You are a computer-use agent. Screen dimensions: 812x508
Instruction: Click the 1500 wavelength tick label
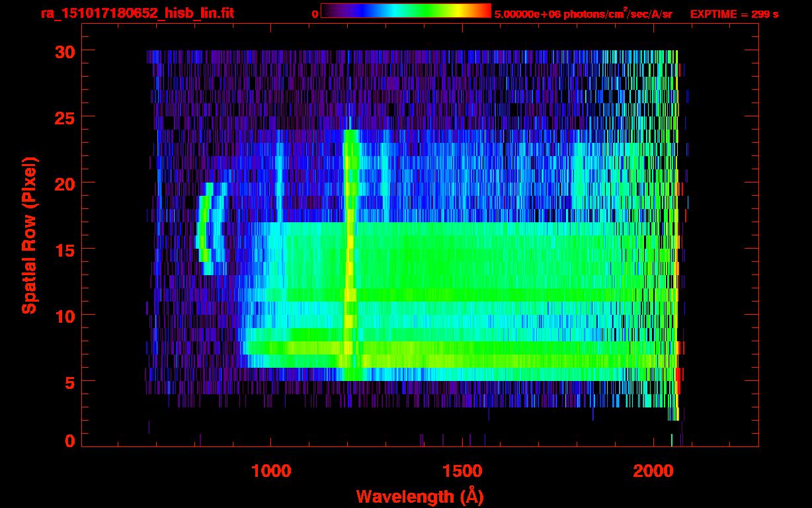(x=462, y=470)
